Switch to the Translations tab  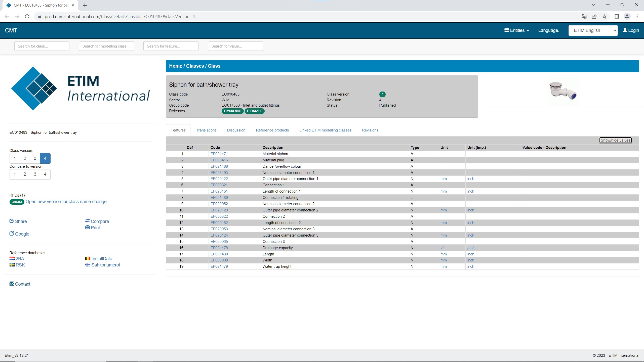pos(206,130)
